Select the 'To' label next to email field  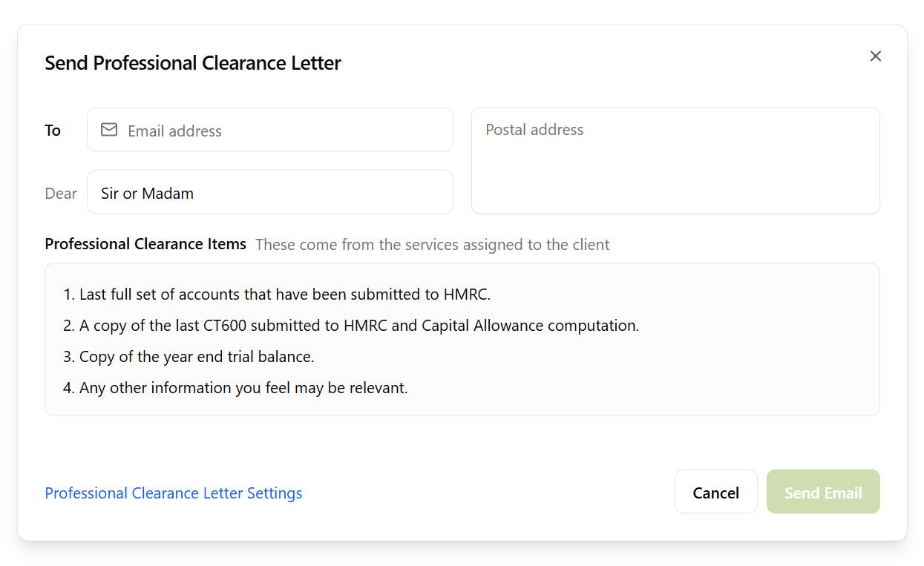(x=52, y=130)
